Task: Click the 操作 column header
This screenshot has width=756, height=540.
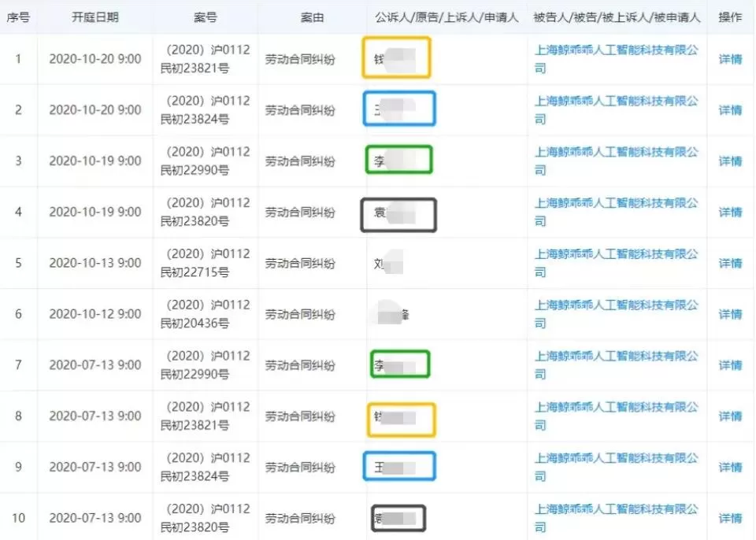Action: (730, 17)
